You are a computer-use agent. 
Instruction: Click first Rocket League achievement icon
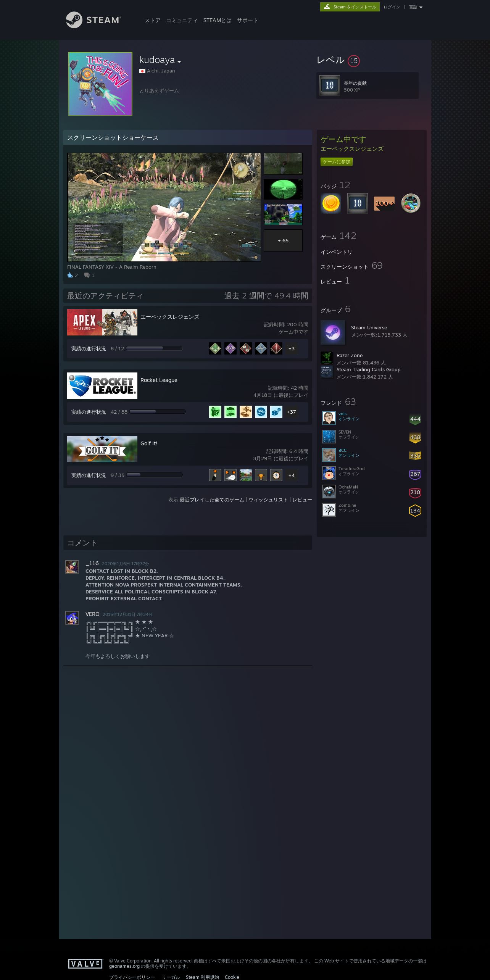215,412
